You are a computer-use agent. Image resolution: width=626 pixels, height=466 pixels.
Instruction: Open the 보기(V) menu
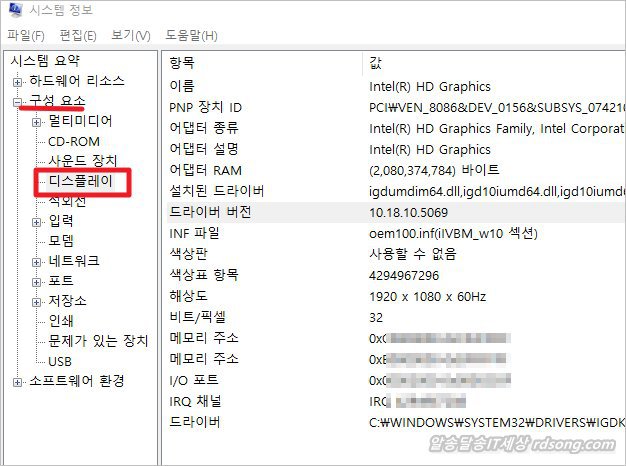(130, 36)
